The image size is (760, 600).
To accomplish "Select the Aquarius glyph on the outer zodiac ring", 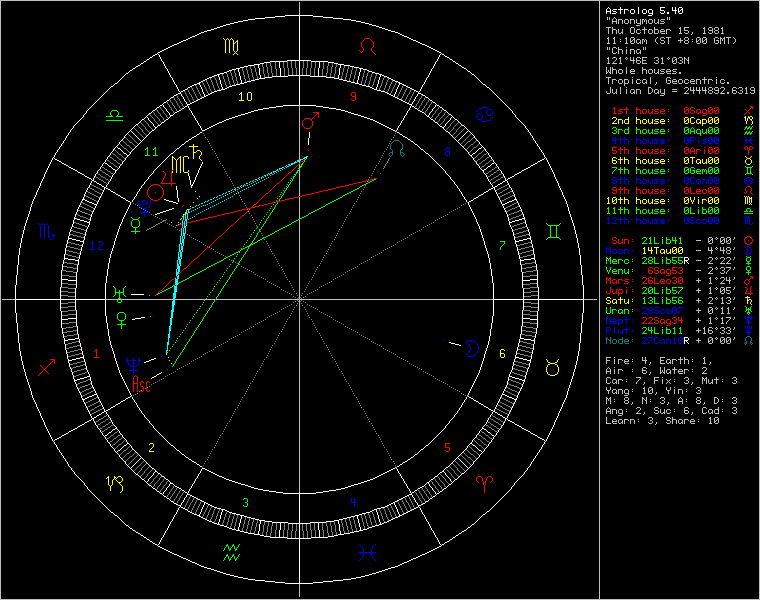I will tap(231, 553).
